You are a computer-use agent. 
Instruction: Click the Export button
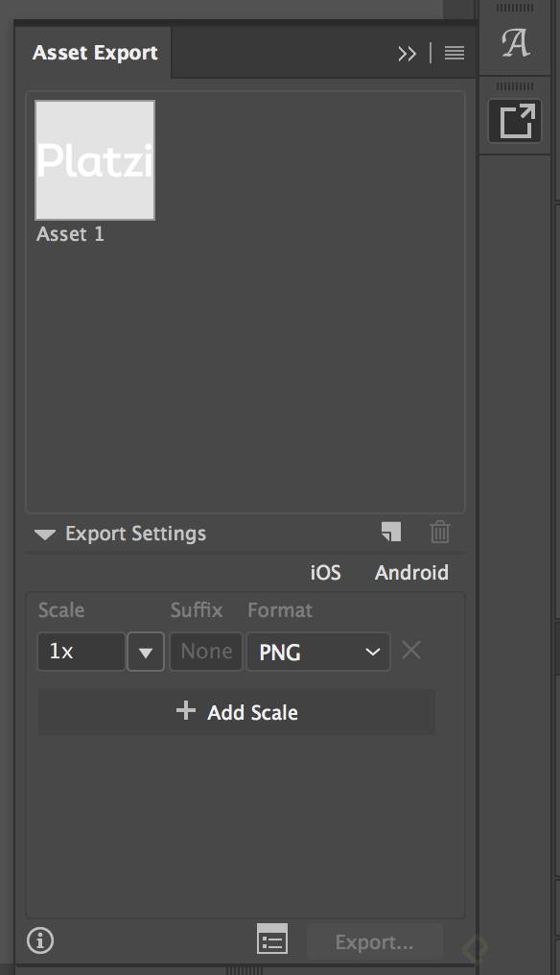pos(375,940)
